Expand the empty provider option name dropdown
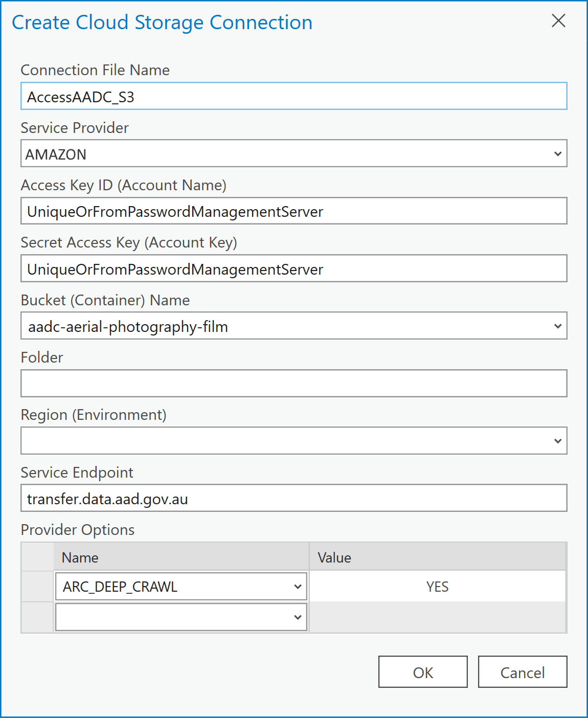Screen dimensions: 588x718 pos(181,617)
